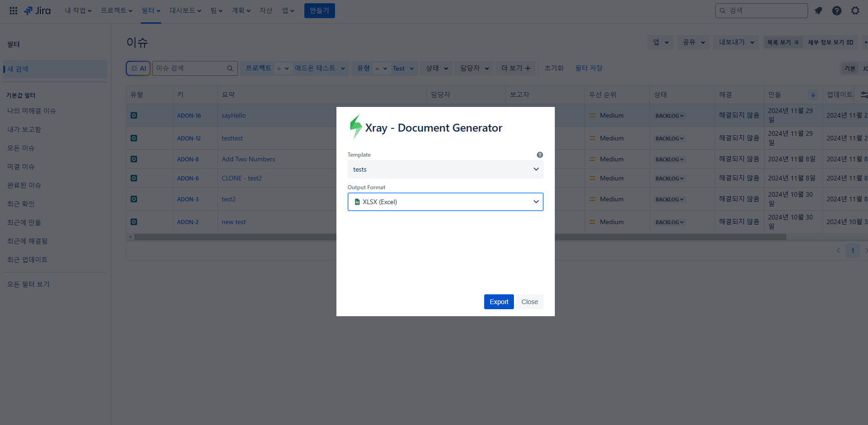Open the 내 작업 menu
The width and height of the screenshot is (868, 425).
click(78, 10)
